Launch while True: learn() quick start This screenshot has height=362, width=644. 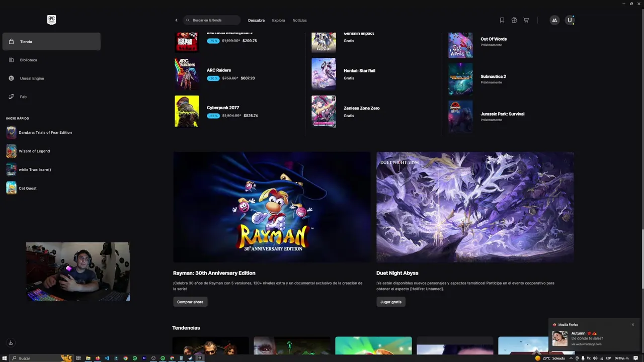tap(29, 169)
